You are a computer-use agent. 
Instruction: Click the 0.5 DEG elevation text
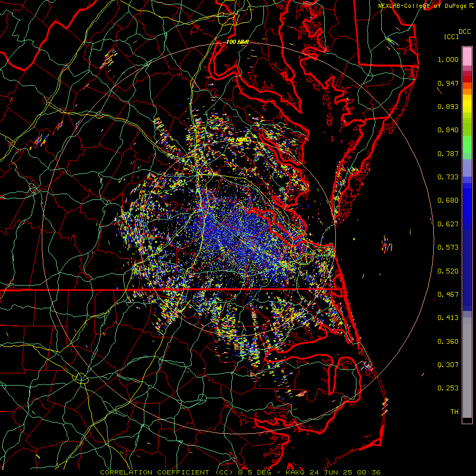click(255, 472)
